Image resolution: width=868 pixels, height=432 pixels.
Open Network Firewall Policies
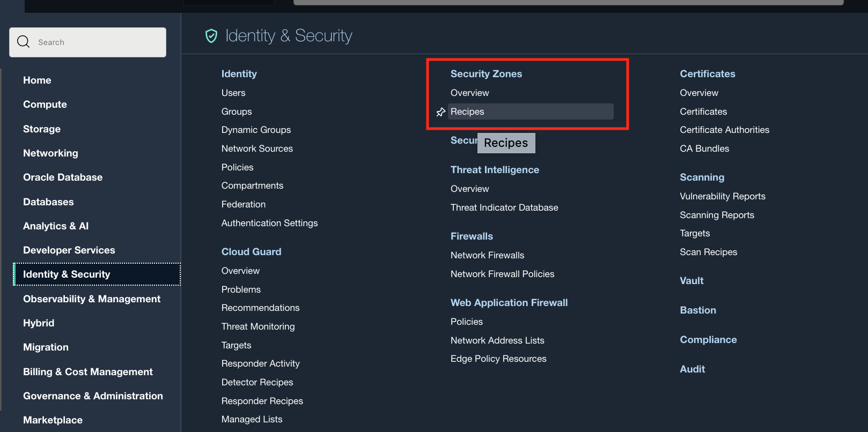pyautogui.click(x=502, y=274)
